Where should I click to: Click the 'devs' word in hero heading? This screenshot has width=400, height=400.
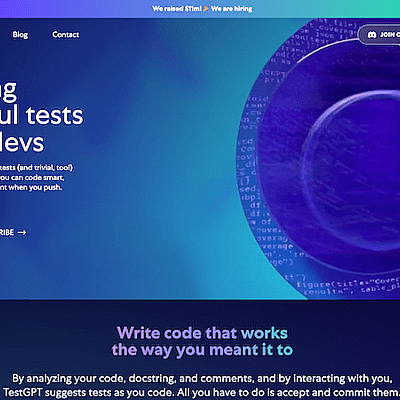(22, 142)
